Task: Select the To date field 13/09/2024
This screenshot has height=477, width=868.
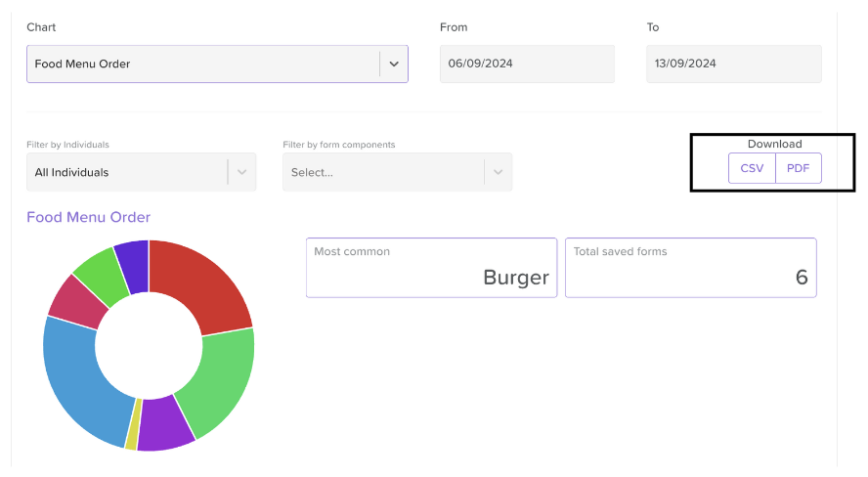Action: 733,65
